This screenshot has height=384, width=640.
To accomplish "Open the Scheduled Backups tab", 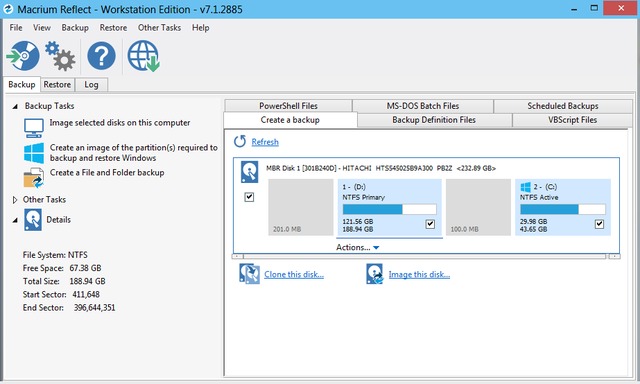I will (563, 106).
